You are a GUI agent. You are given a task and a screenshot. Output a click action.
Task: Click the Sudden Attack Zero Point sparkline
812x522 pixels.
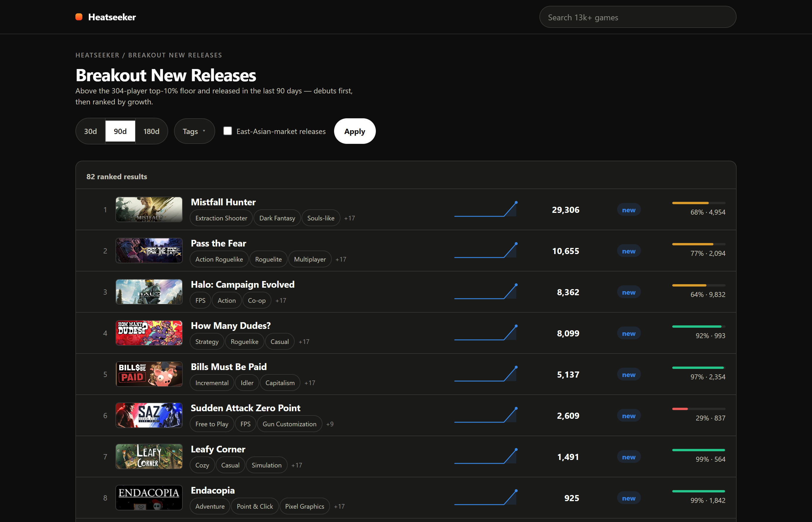point(486,415)
